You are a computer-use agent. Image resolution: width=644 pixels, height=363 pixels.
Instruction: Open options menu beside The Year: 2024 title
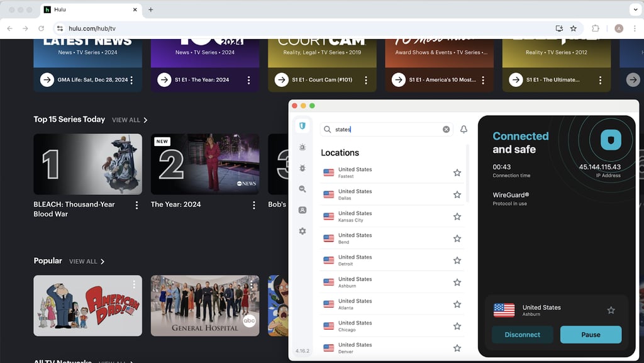(254, 205)
